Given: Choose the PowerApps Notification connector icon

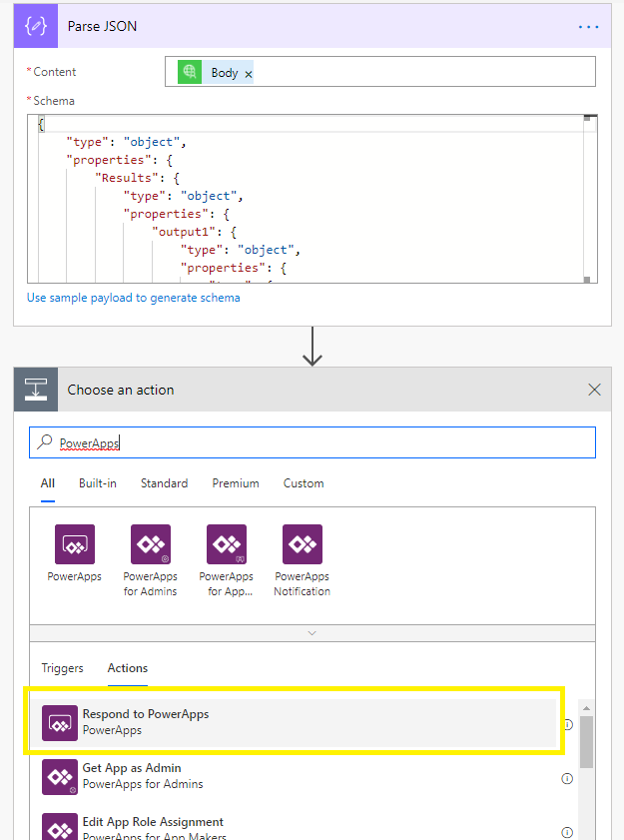Looking at the screenshot, I should pyautogui.click(x=303, y=544).
